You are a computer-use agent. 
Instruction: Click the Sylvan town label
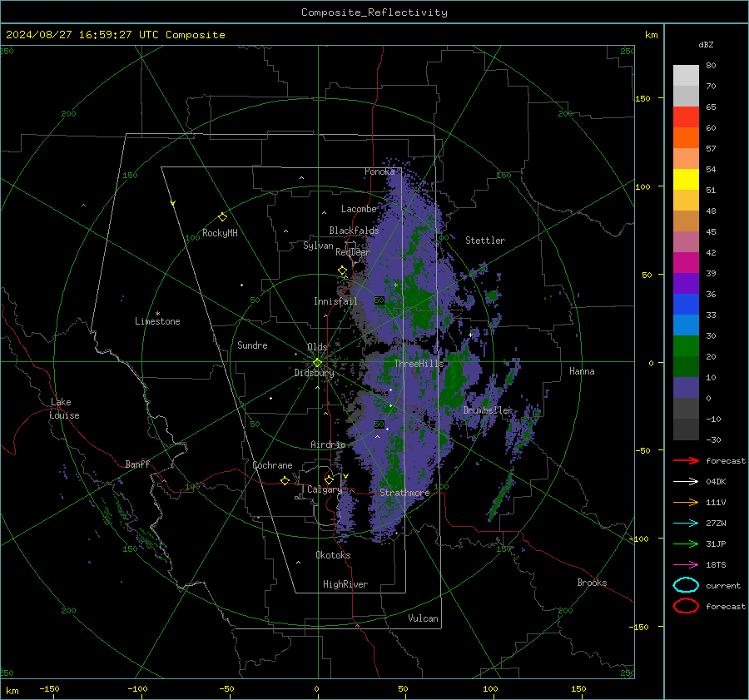click(x=318, y=246)
